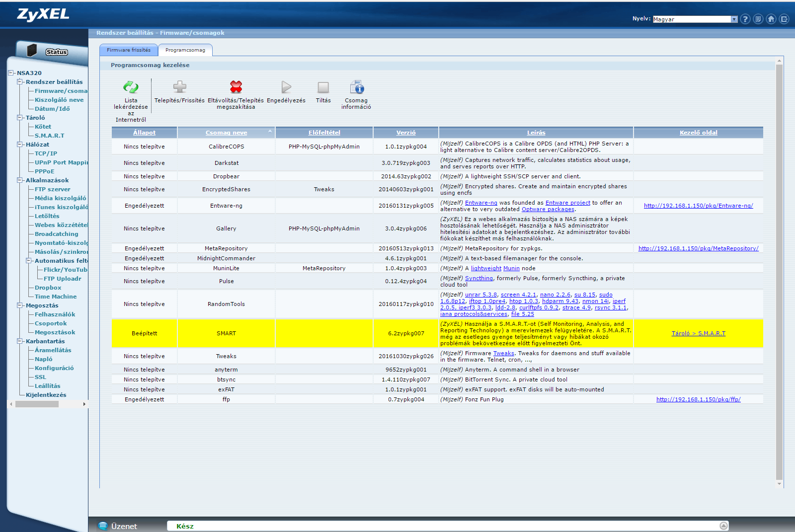Open Time Machine in the sidebar

coord(56,297)
